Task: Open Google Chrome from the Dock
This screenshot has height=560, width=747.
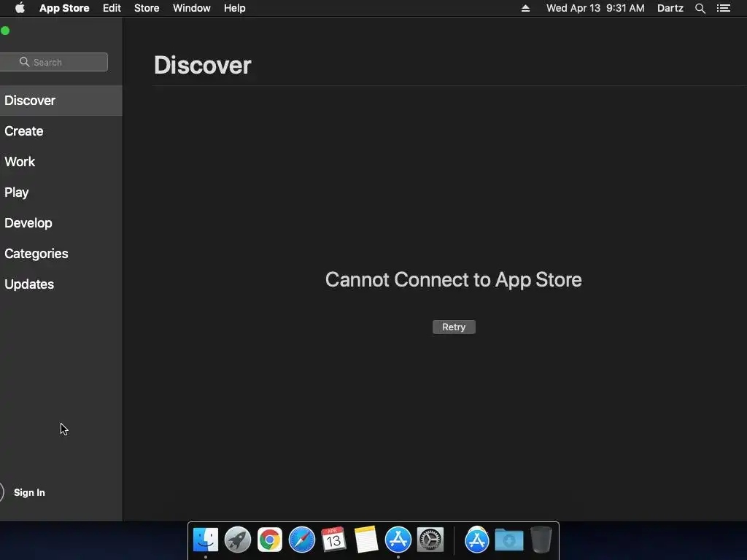Action: pyautogui.click(x=270, y=540)
